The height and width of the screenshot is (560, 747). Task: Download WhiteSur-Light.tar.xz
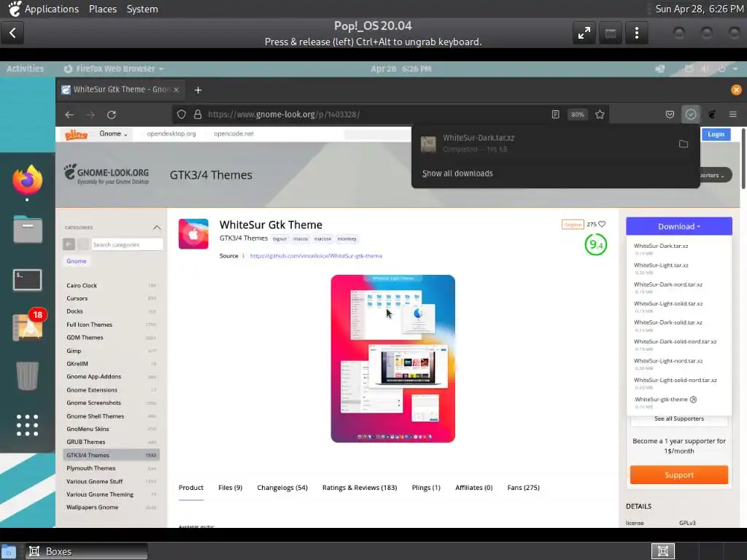tap(661, 265)
